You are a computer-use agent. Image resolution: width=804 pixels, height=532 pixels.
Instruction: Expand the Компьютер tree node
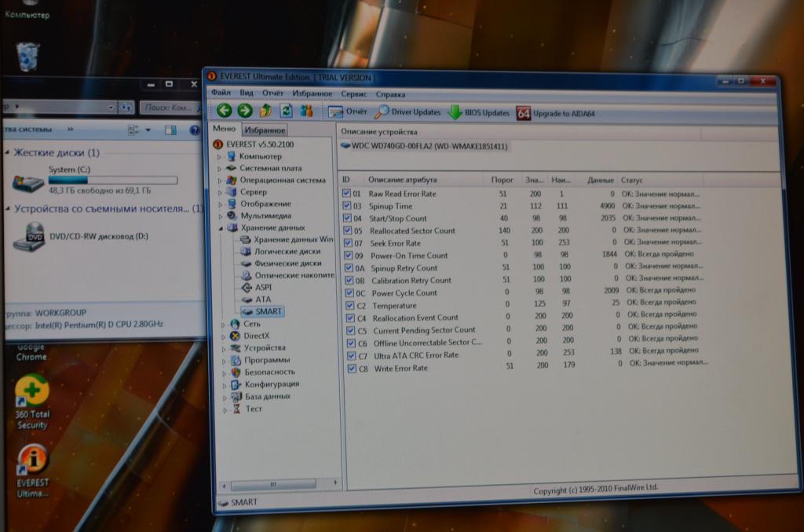pyautogui.click(x=220, y=157)
